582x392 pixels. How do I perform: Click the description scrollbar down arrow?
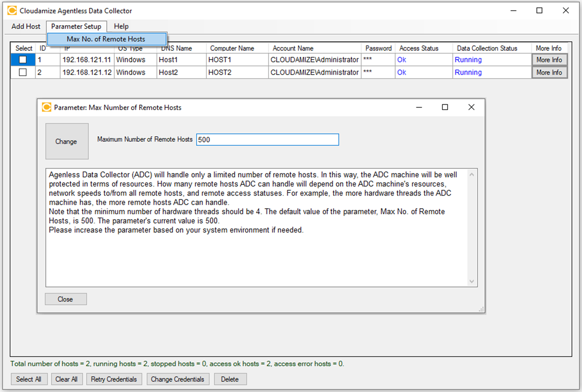click(471, 281)
